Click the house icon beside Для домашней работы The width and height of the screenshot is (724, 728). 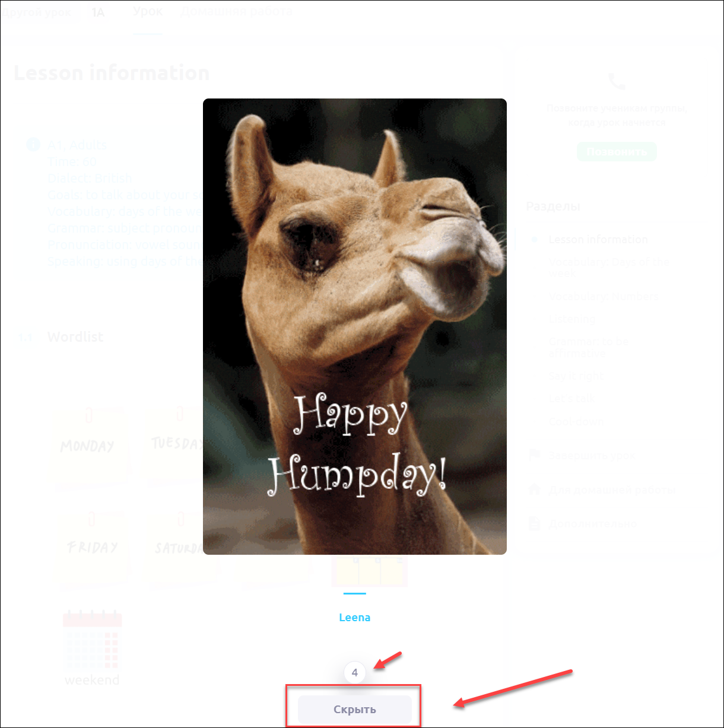tap(535, 489)
